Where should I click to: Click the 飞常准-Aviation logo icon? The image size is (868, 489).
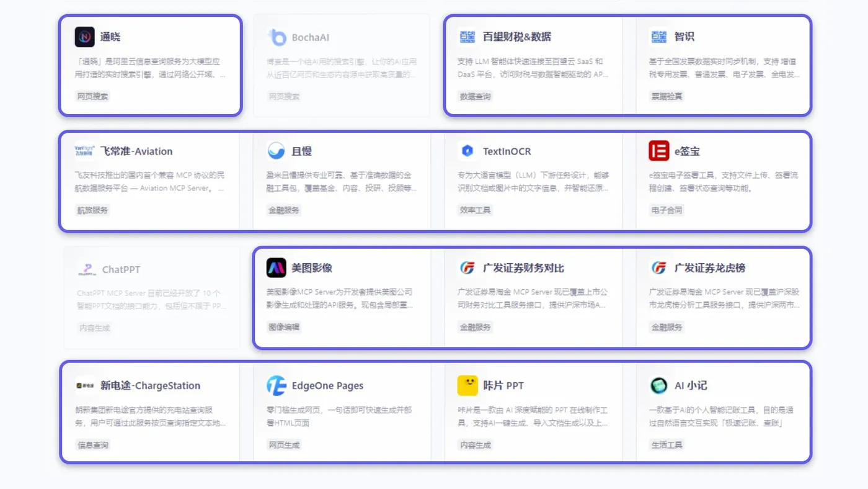click(84, 151)
